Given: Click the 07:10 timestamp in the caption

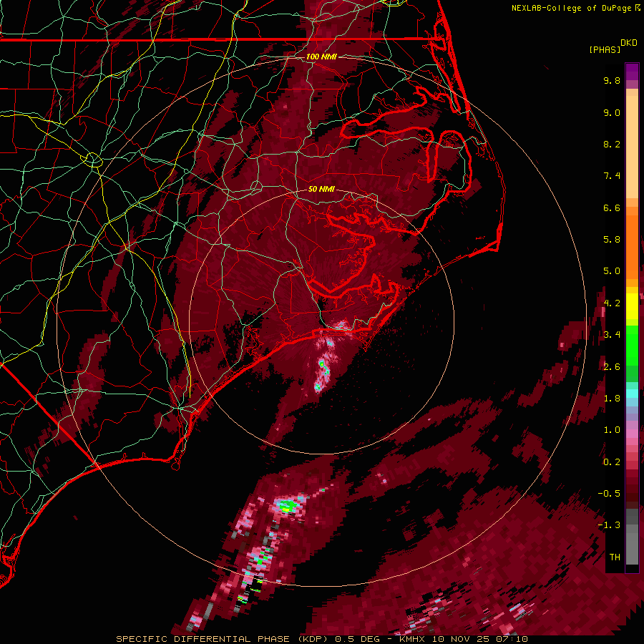Looking at the screenshot, I should click(x=513, y=639).
